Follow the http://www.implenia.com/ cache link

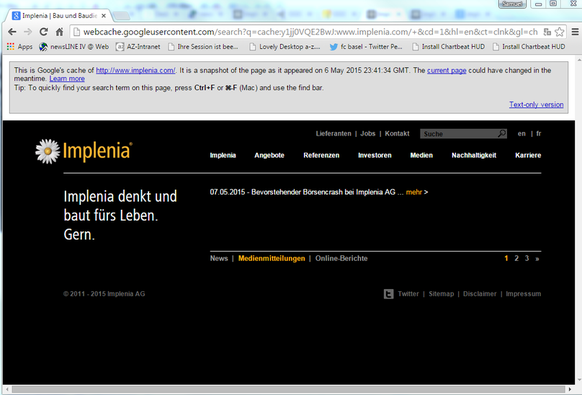pyautogui.click(x=135, y=71)
